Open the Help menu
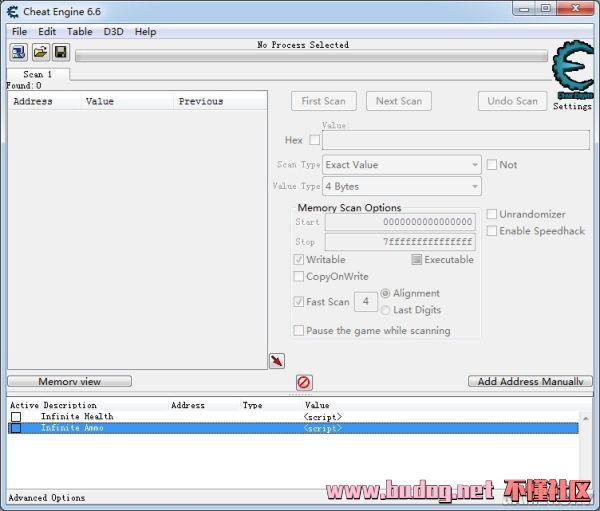 click(x=145, y=32)
